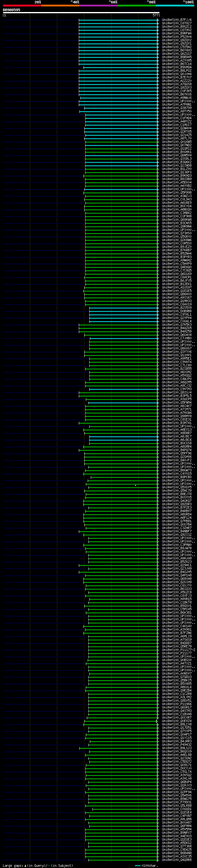
Task: Click the UniRef100_P11966 entry
Action: coord(176,704)
